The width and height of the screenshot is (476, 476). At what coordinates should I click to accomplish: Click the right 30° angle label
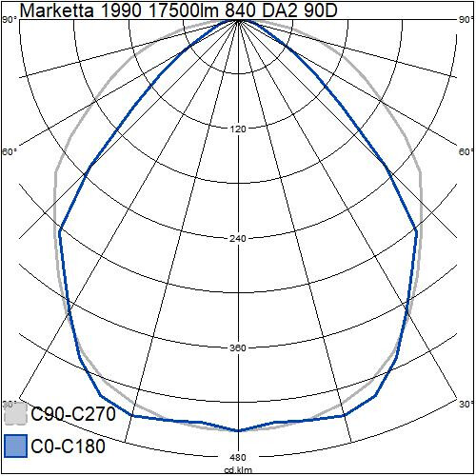tap(466, 405)
